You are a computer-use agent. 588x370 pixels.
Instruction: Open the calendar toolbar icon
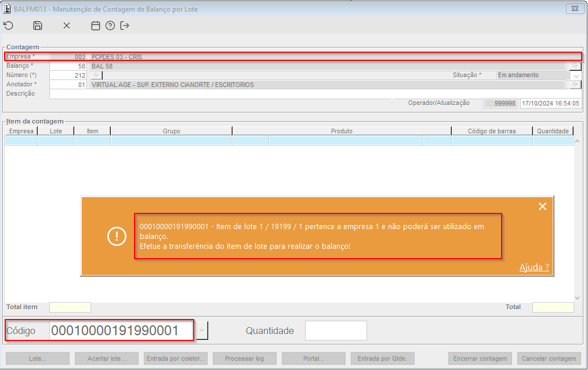(x=96, y=26)
